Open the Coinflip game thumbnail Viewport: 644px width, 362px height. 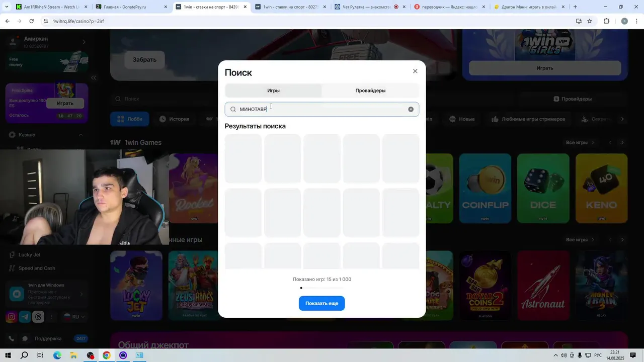(485, 188)
